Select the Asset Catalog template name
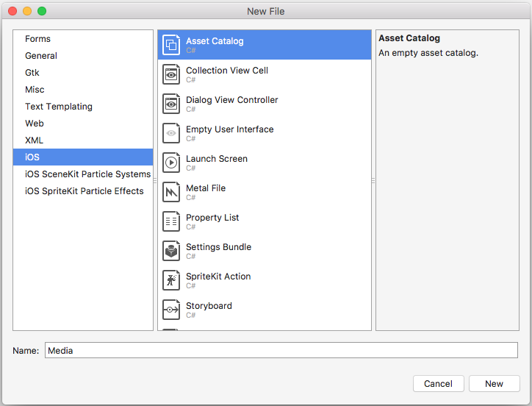The image size is (532, 406). (x=215, y=41)
